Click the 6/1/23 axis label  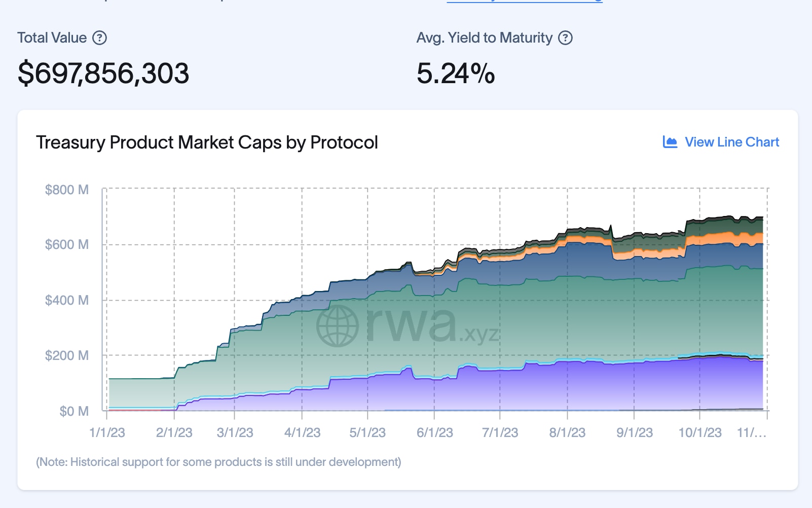point(436,433)
